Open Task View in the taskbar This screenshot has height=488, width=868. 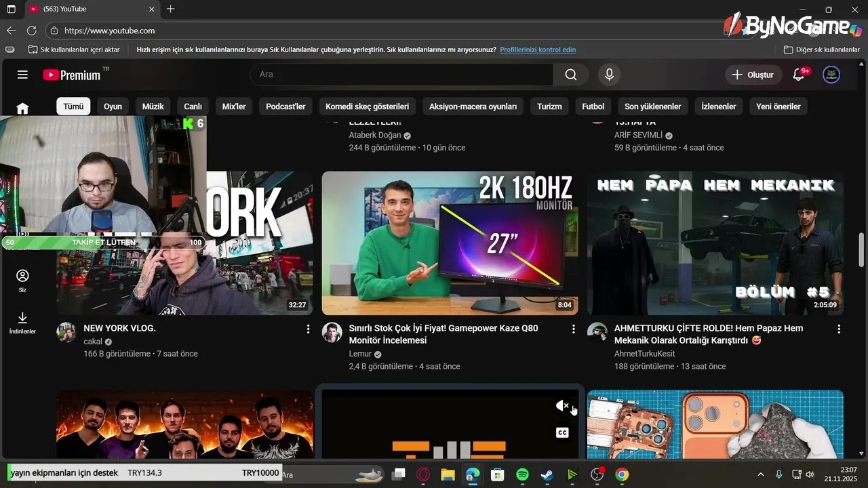click(x=398, y=474)
